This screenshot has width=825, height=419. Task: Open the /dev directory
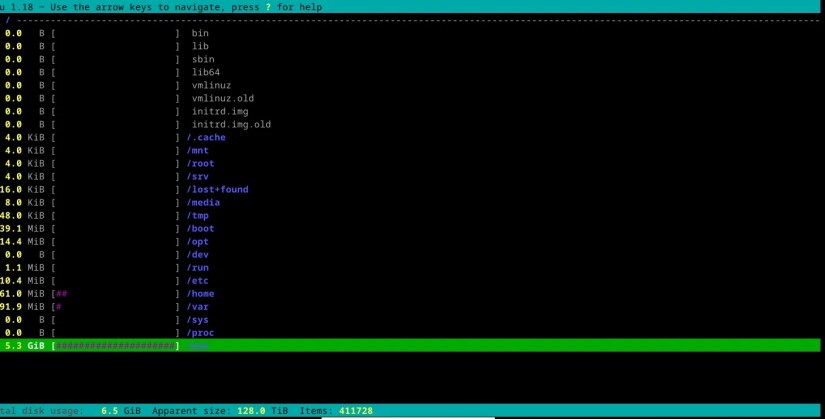[x=198, y=255]
